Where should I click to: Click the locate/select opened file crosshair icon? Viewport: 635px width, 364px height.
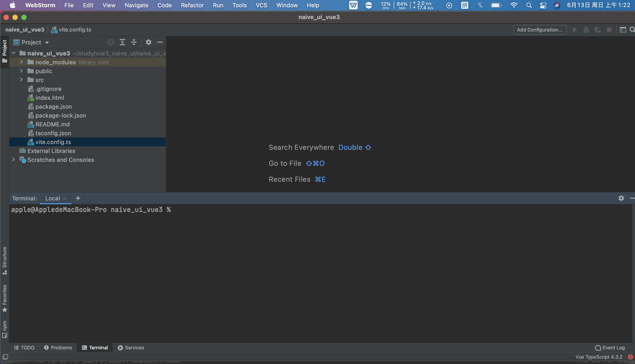111,42
